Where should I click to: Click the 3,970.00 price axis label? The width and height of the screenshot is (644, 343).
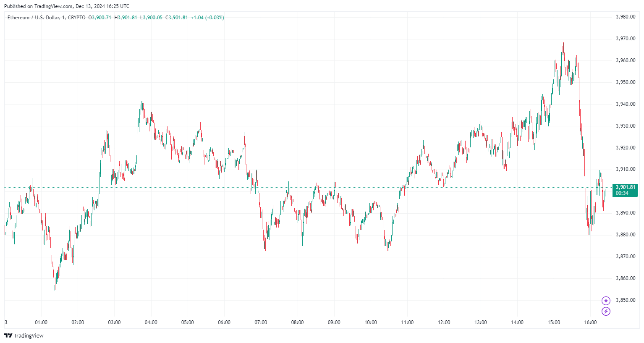626,39
